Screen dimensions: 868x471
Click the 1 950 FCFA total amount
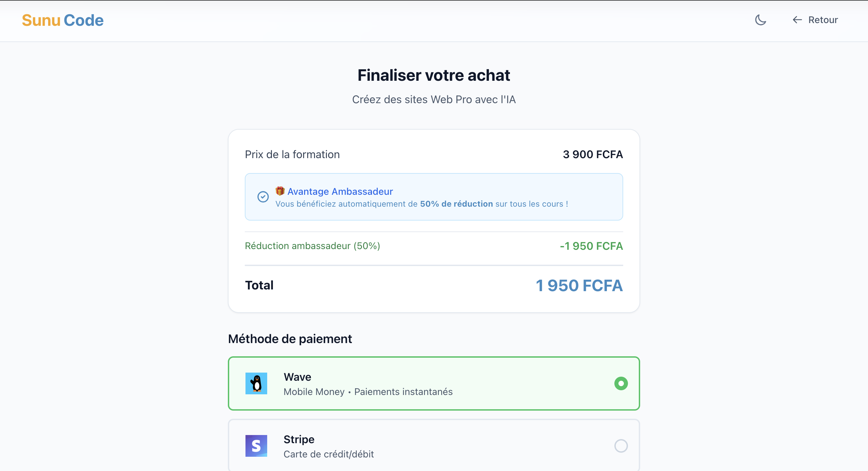pyautogui.click(x=579, y=285)
